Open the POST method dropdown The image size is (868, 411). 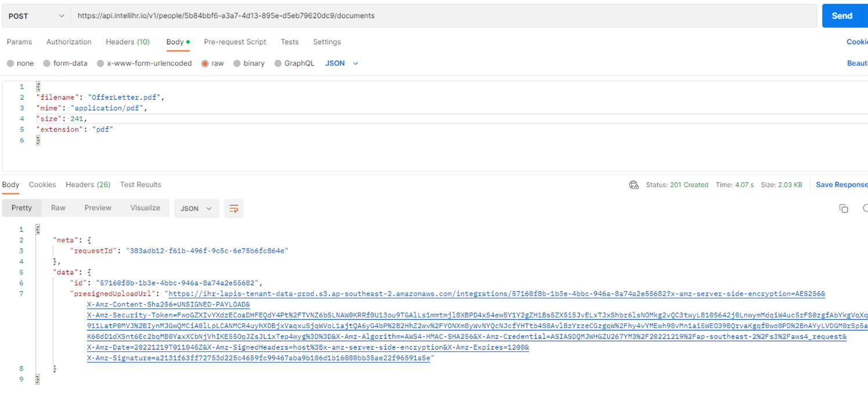(x=36, y=16)
